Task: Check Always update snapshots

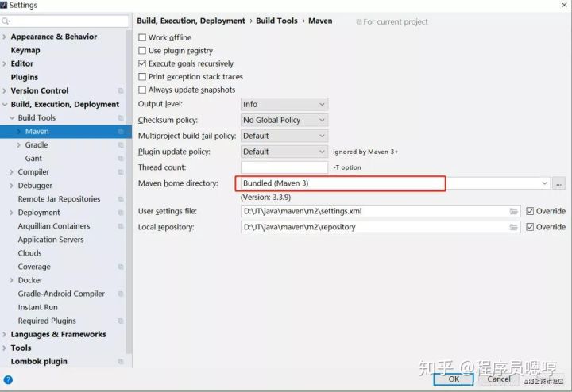Action: [142, 90]
